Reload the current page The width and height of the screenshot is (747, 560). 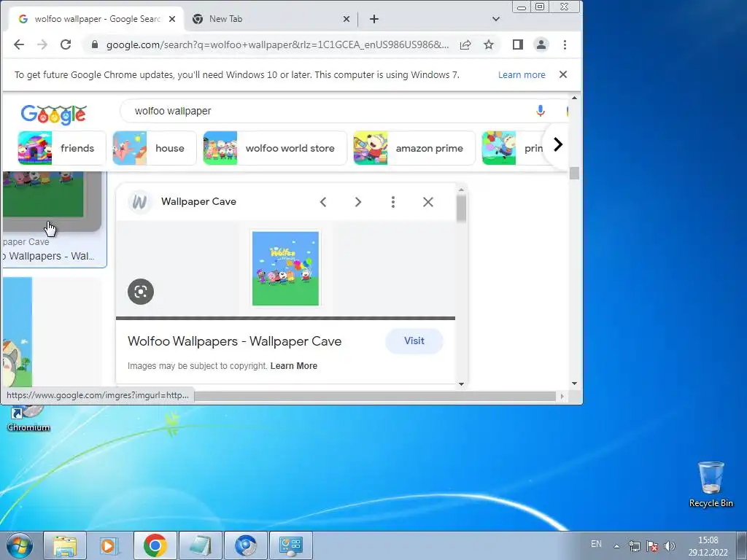click(66, 44)
